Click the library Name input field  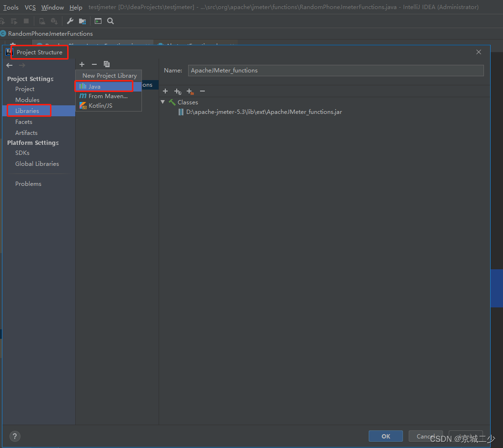[x=336, y=71]
